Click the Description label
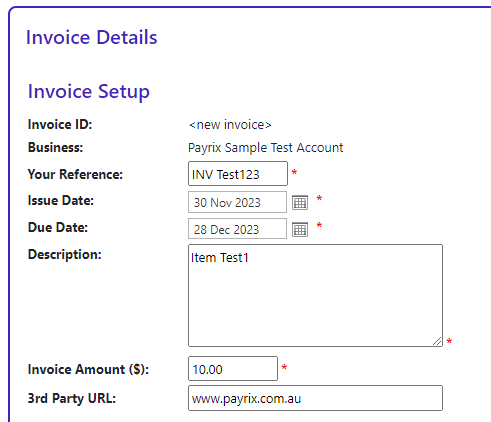 [65, 255]
